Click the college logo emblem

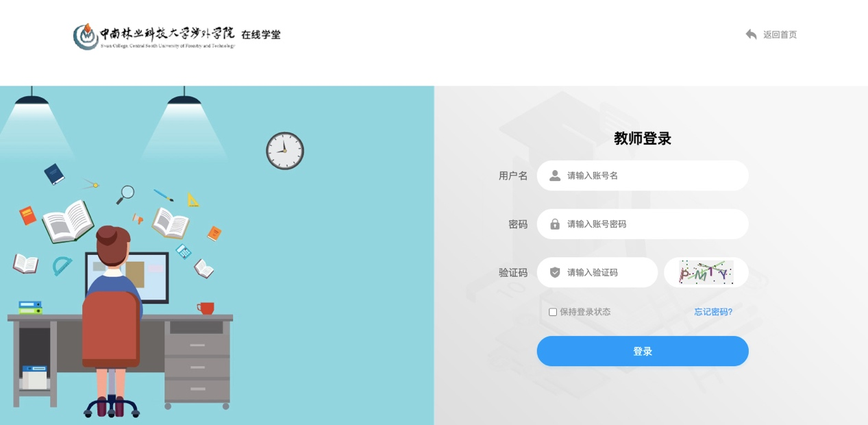coord(86,36)
